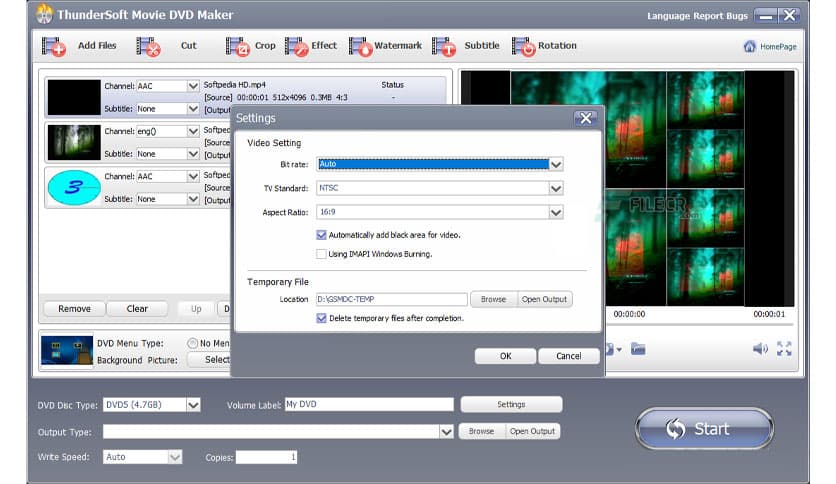836x484 pixels.
Task: Click the Effect toolbar label
Action: pyautogui.click(x=324, y=46)
